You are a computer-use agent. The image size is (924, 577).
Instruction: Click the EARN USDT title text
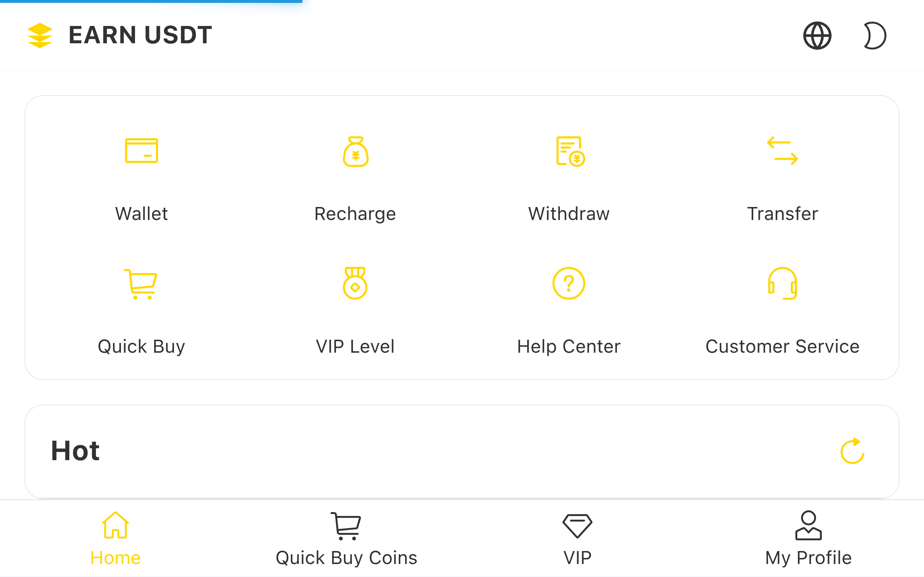pos(140,35)
